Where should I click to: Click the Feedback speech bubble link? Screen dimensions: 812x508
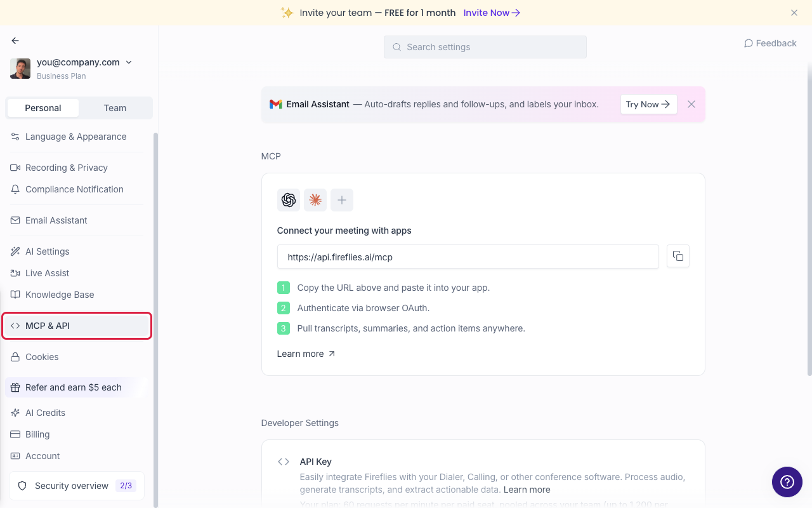[770, 43]
